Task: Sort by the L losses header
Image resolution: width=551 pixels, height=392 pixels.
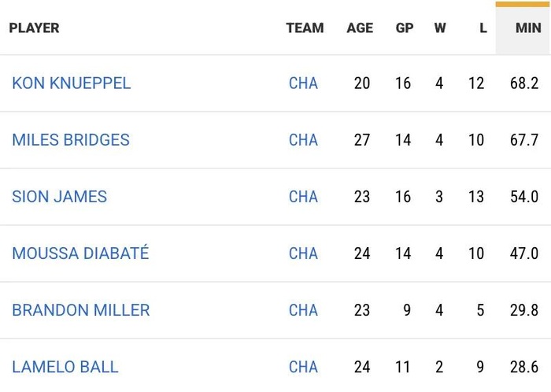Action: click(x=483, y=28)
